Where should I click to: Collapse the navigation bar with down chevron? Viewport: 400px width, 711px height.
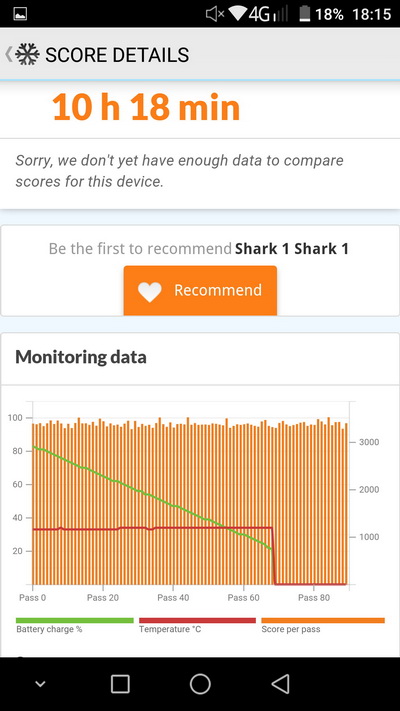coord(40,684)
